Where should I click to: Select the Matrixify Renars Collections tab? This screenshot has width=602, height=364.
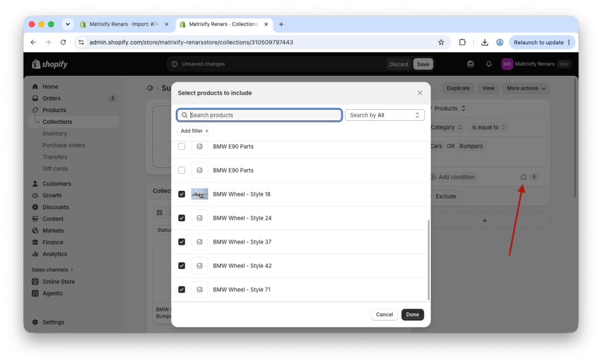tap(224, 24)
